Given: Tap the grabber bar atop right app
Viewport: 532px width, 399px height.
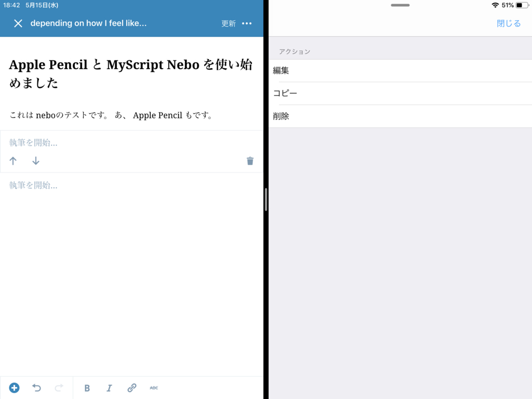Looking at the screenshot, I should [x=400, y=5].
